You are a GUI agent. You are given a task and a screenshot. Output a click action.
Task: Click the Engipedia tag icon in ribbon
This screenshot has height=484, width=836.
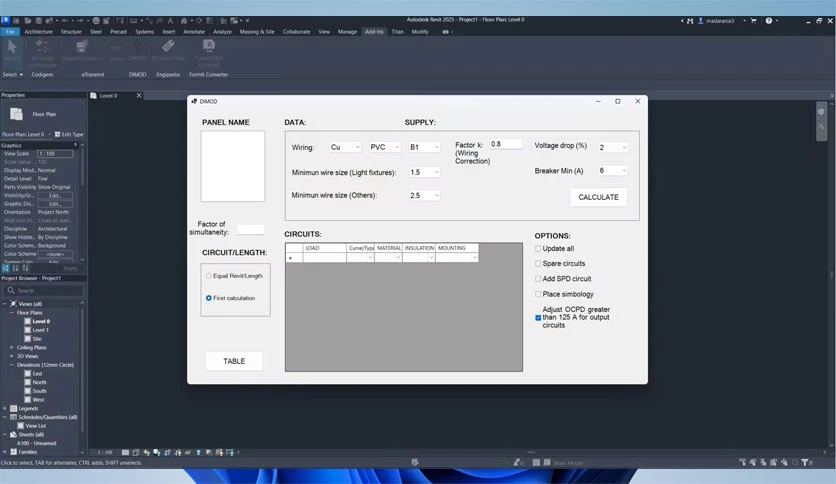pos(168,46)
